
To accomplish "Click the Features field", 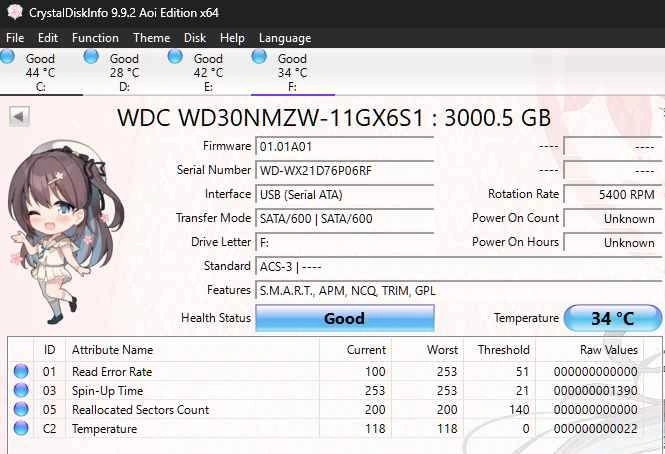I will click(458, 291).
